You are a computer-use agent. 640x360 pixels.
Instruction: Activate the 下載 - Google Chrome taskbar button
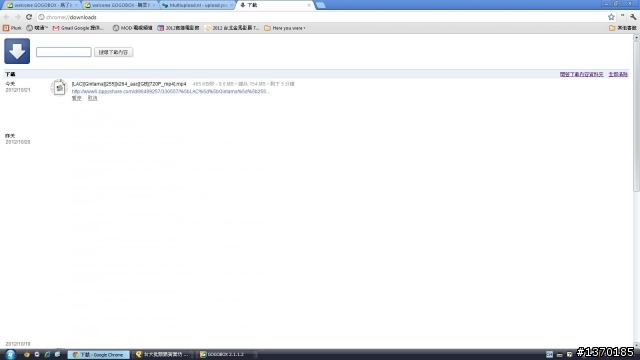click(98, 355)
